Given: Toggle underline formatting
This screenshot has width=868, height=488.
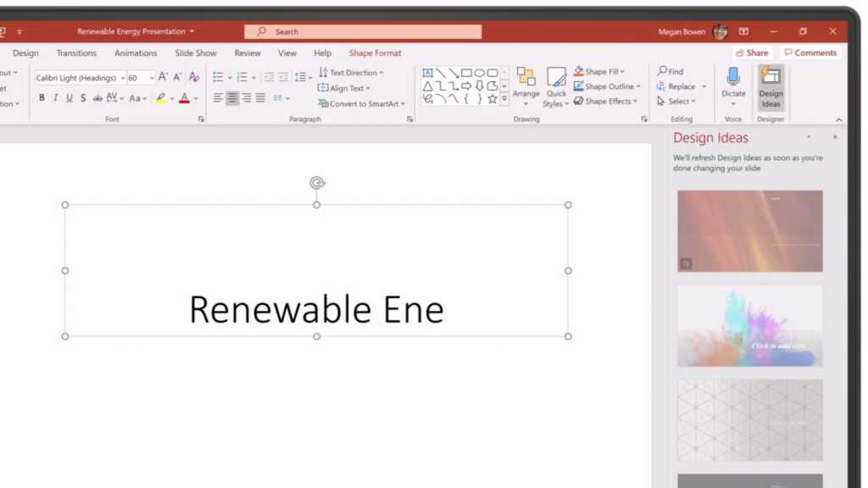Looking at the screenshot, I should [x=70, y=98].
